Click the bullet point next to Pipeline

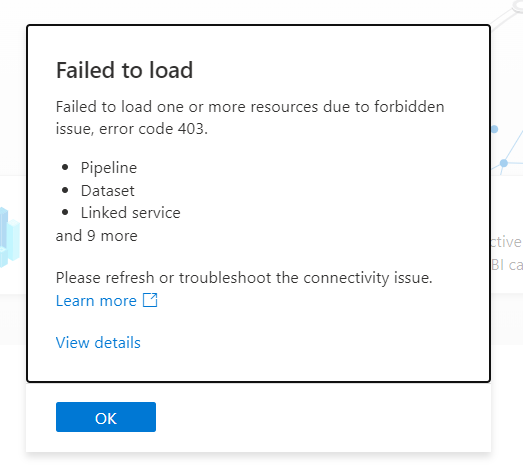coord(65,167)
